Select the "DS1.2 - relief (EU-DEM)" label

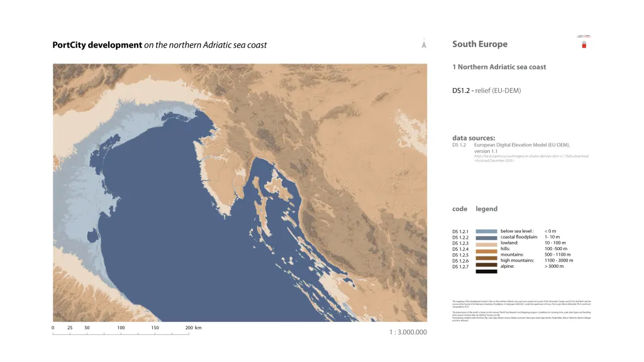(486, 90)
